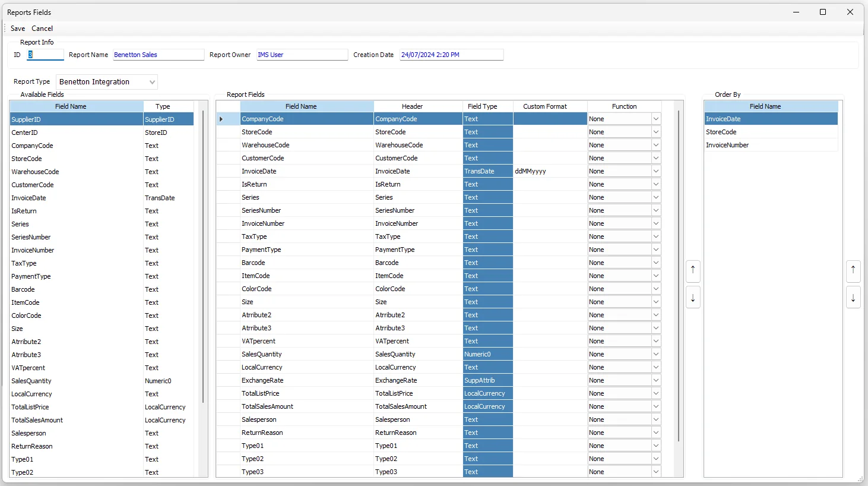Image resolution: width=868 pixels, height=486 pixels.
Task: Click the Creation Date field
Action: tap(452, 55)
